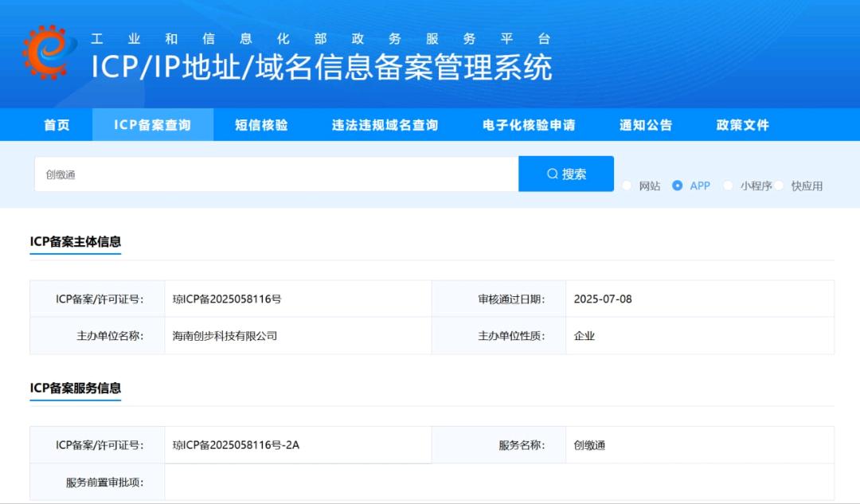Open the 短信核验 page
The height and width of the screenshot is (504, 860).
point(262,124)
